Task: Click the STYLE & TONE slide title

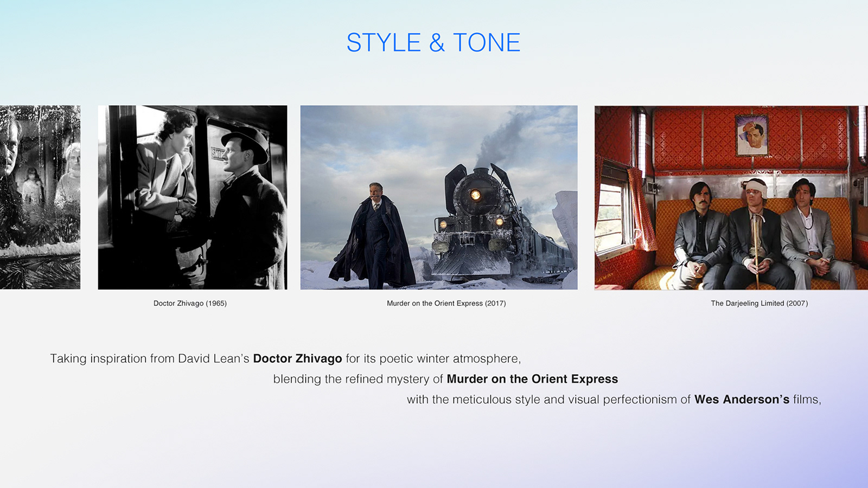Action: 433,42
